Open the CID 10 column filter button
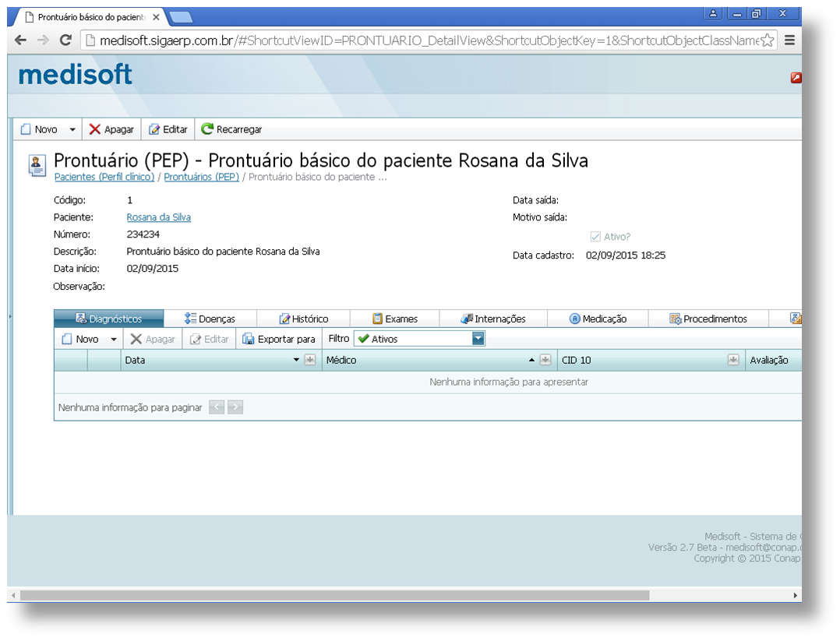This screenshot has width=840, height=641. tap(733, 360)
